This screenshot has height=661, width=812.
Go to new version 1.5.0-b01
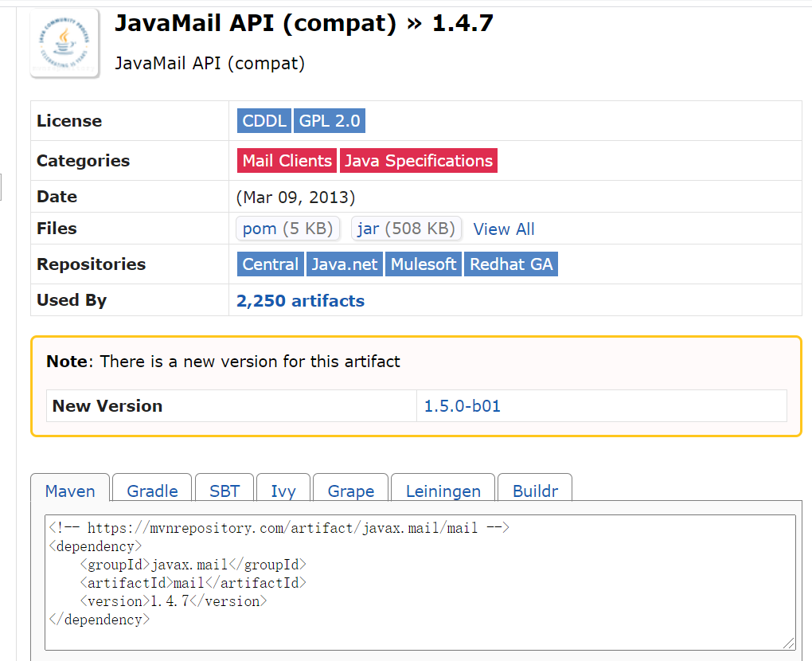tap(463, 406)
